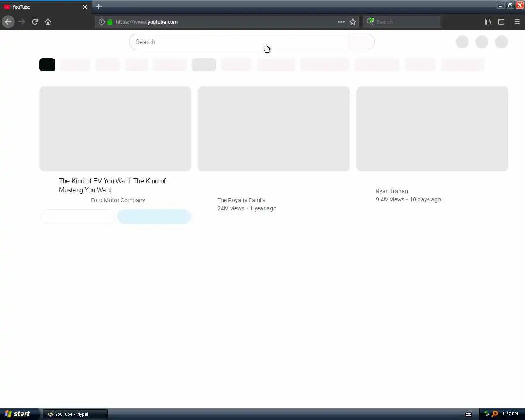The width and height of the screenshot is (525, 420).
Task: Click the orange magnifier tray icon
Action: pyautogui.click(x=495, y=414)
